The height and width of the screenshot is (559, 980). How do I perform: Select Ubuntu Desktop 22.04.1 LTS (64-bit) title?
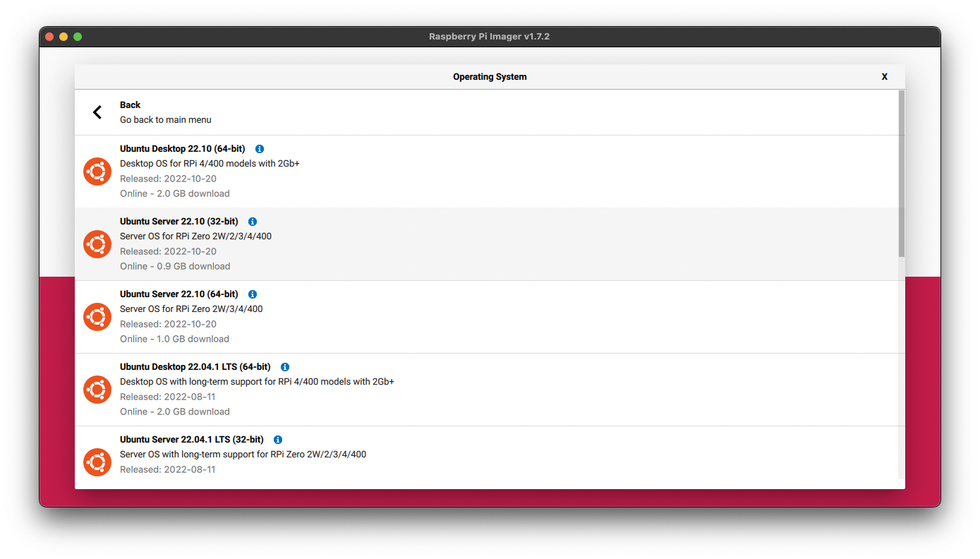click(x=195, y=367)
